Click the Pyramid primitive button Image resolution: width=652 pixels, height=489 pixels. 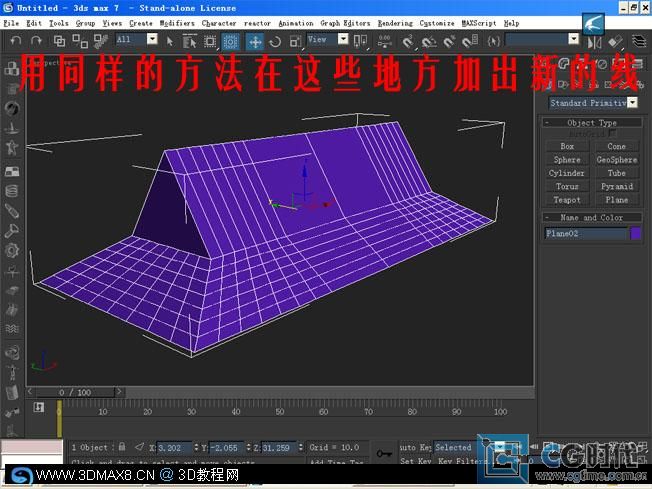click(x=616, y=186)
